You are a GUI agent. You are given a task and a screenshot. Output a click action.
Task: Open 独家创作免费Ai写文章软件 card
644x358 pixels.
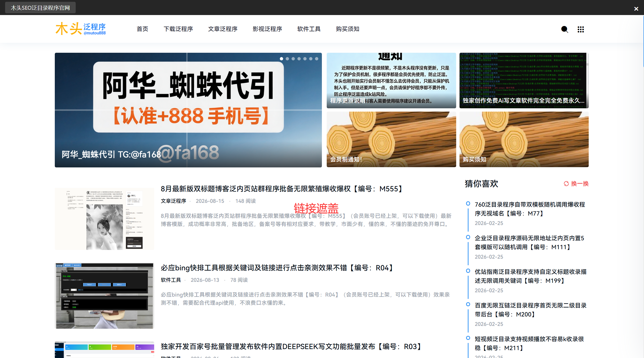[x=524, y=80]
